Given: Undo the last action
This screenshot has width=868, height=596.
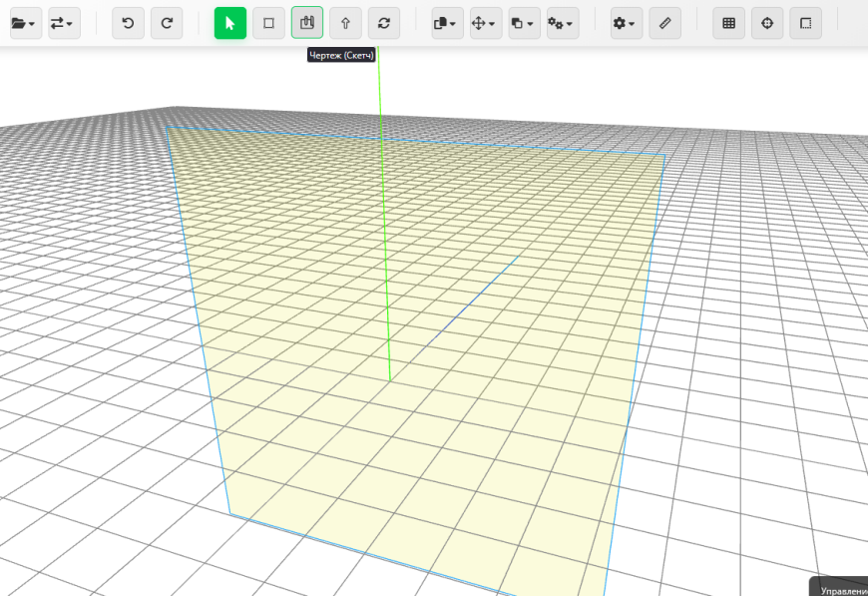Looking at the screenshot, I should [128, 22].
